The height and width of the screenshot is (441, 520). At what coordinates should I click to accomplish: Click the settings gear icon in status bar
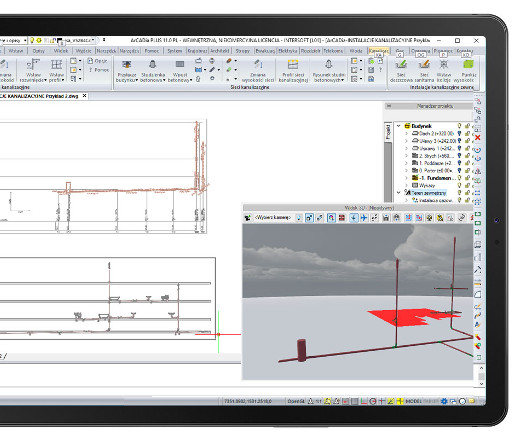coord(444,401)
